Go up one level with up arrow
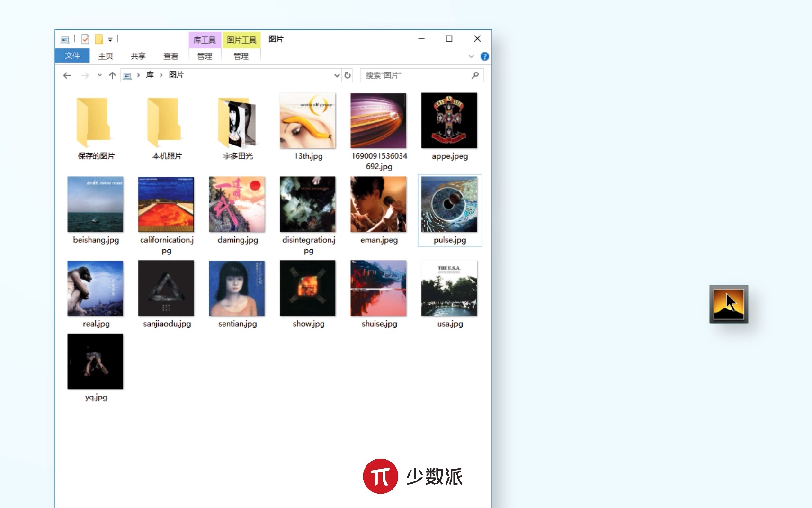Viewport: 812px width, 508px height. 112,75
